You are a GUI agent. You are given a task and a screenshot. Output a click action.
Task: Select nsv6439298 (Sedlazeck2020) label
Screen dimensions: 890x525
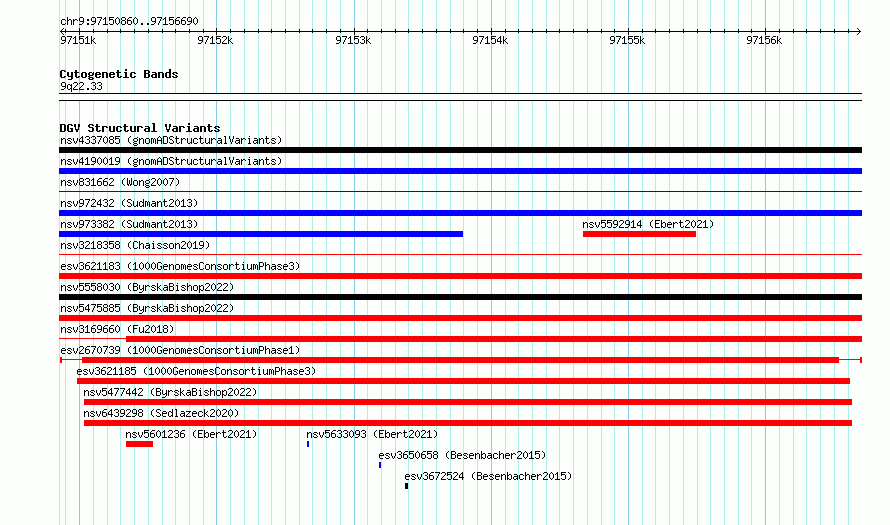pyautogui.click(x=161, y=413)
